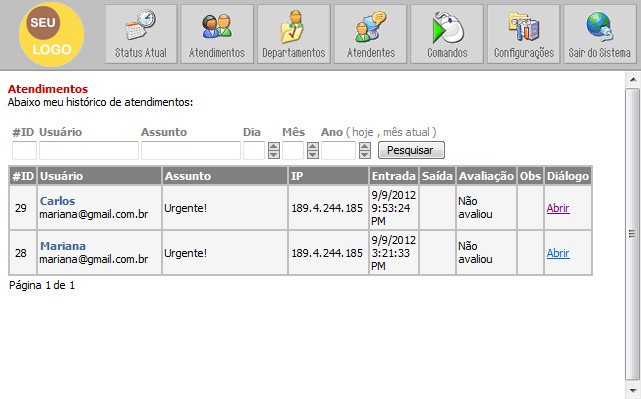This screenshot has height=399, width=641.
Task: Open the Atendimentos toolbar icon
Action: click(217, 34)
